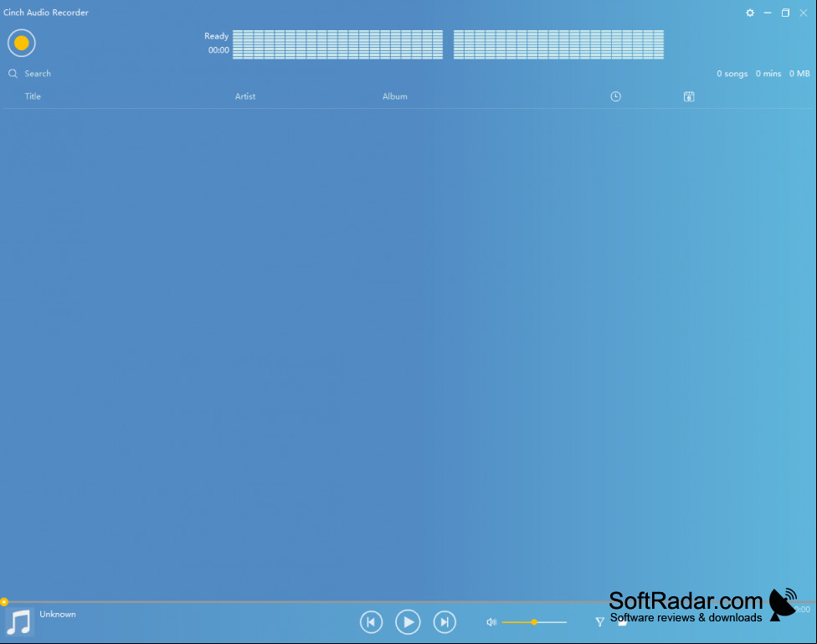Viewport: 817px width, 644px height.
Task: Focus the Search input field
Action: pos(38,74)
